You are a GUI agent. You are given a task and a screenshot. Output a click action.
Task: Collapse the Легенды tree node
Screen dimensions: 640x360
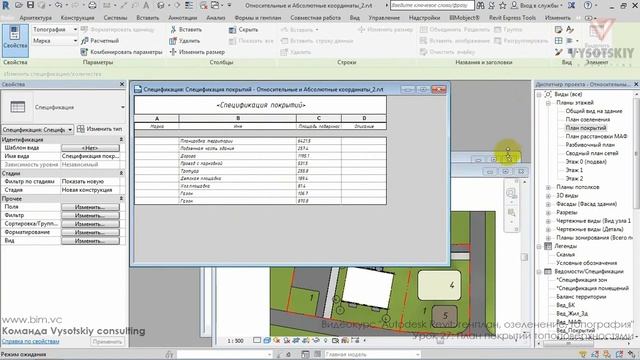(539, 247)
